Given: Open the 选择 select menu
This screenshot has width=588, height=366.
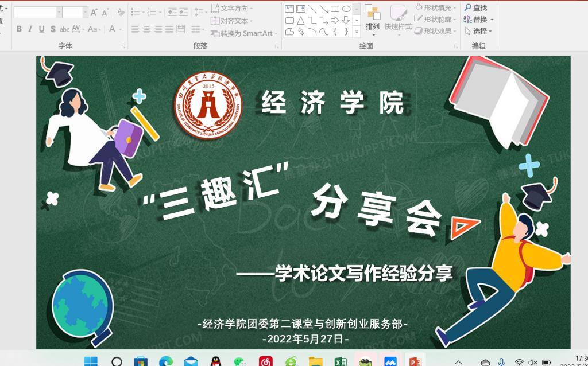Looking at the screenshot, I should click(x=479, y=31).
